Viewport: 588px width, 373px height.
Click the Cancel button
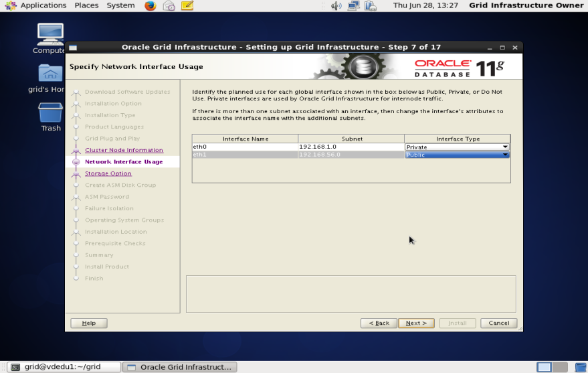499,323
